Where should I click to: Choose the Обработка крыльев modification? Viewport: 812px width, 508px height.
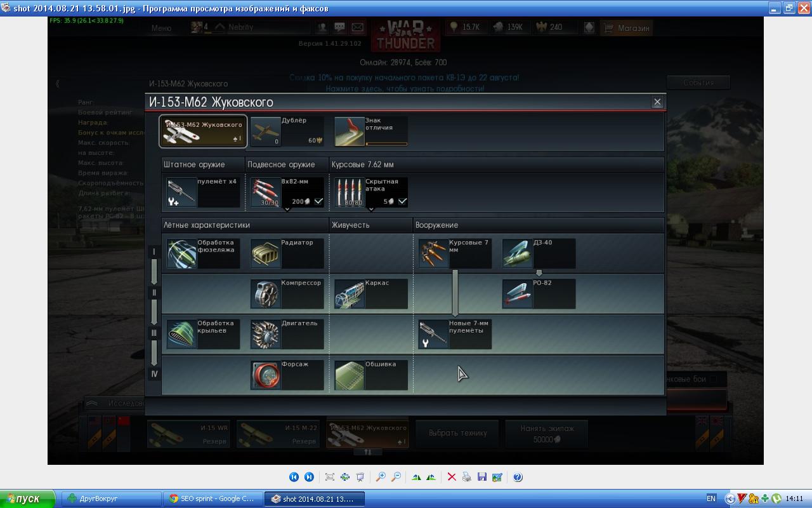click(x=203, y=334)
